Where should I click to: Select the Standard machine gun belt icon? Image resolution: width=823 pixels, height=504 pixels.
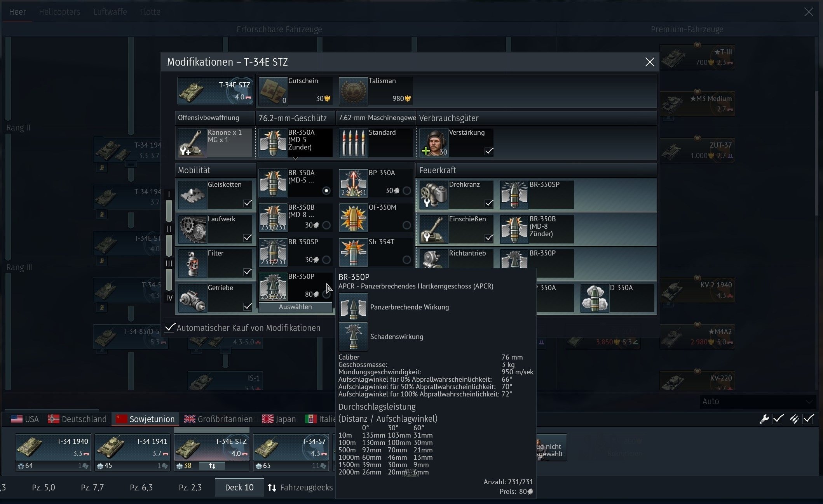pyautogui.click(x=353, y=143)
